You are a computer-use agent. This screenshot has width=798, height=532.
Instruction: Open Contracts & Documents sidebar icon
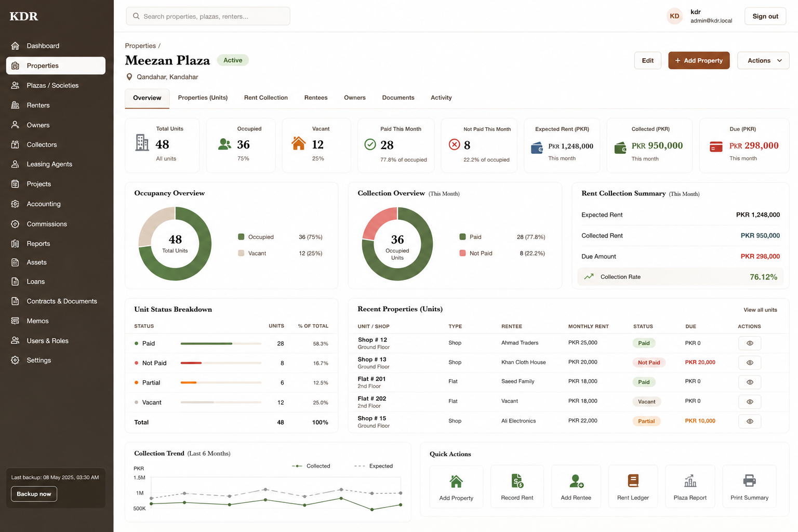pos(15,301)
